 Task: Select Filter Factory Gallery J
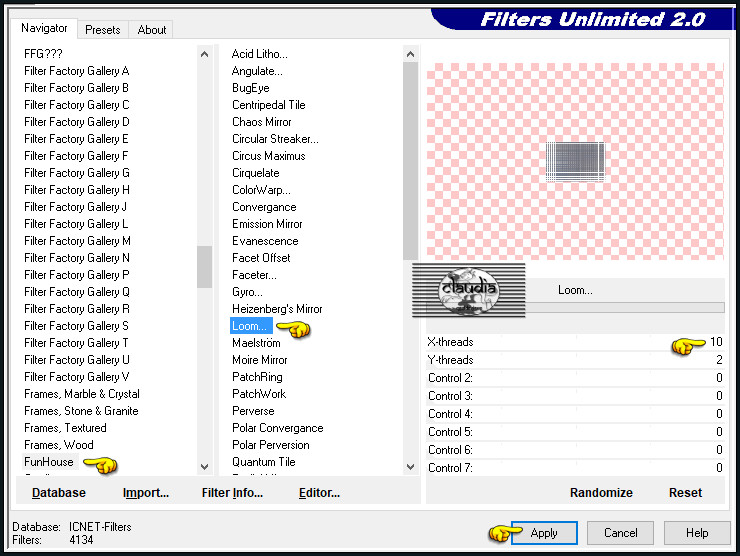click(76, 207)
